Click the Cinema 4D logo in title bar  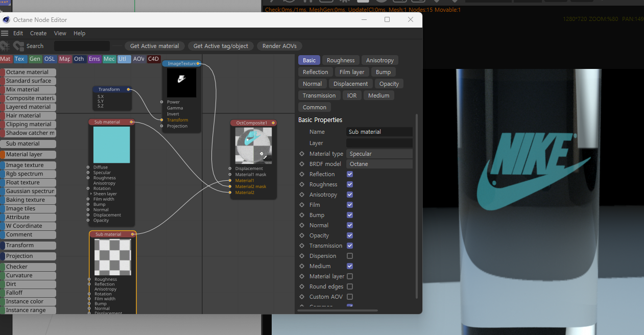[x=6, y=20]
